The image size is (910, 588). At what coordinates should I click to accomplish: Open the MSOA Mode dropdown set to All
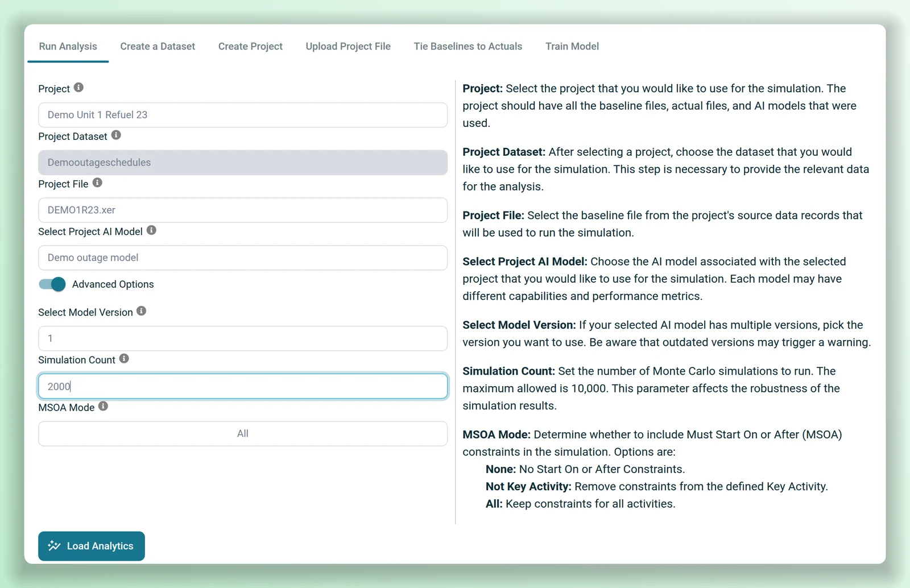[243, 433]
